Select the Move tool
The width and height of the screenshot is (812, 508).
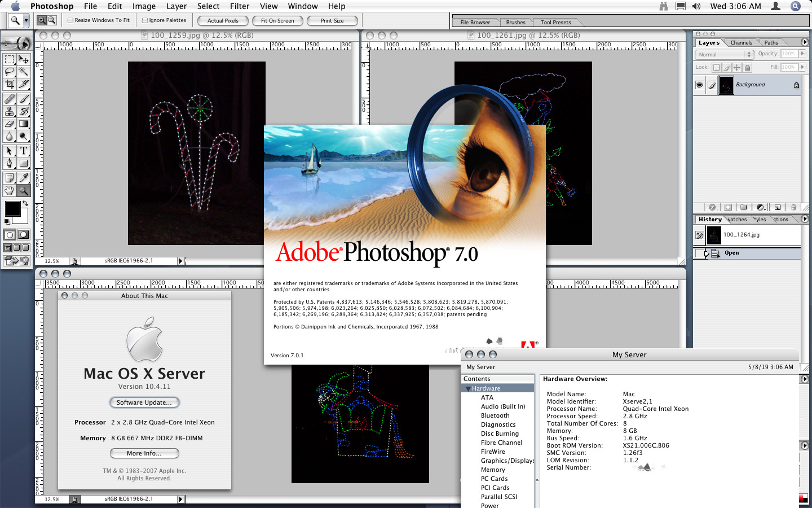tap(23, 59)
